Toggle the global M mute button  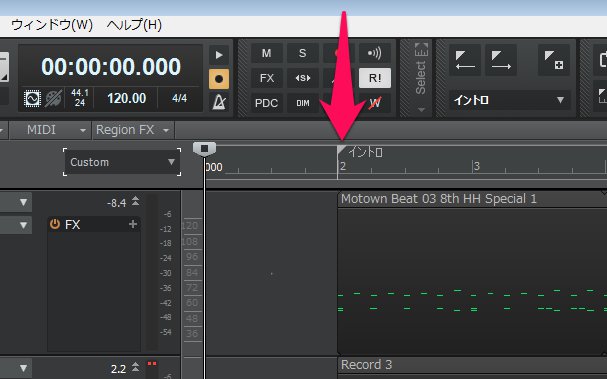266,53
